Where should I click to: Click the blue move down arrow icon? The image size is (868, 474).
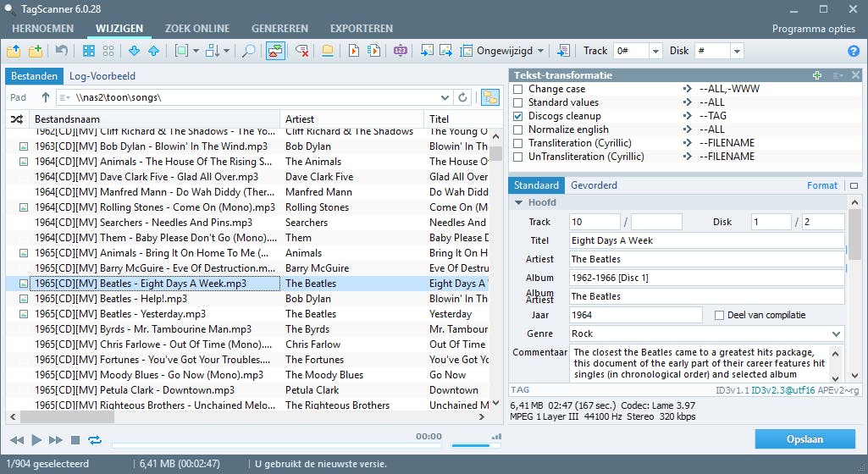134,51
